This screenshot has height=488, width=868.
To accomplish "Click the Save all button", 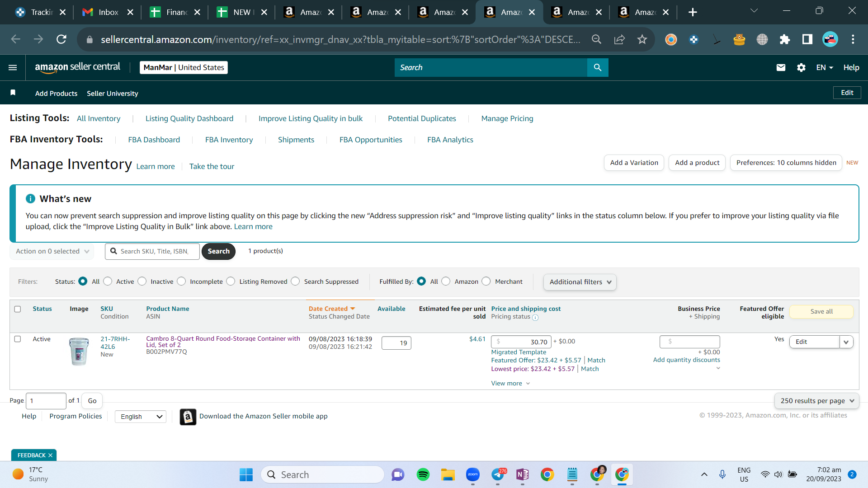I will 821,311.
